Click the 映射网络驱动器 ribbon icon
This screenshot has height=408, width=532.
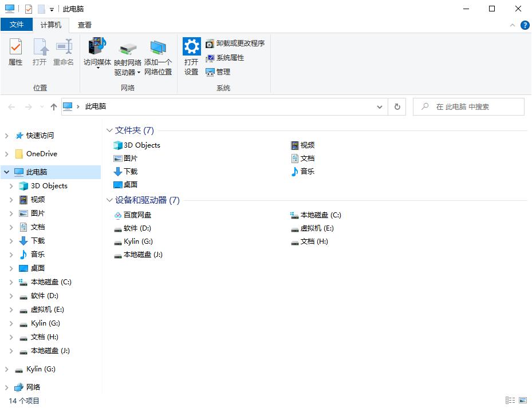(x=127, y=57)
